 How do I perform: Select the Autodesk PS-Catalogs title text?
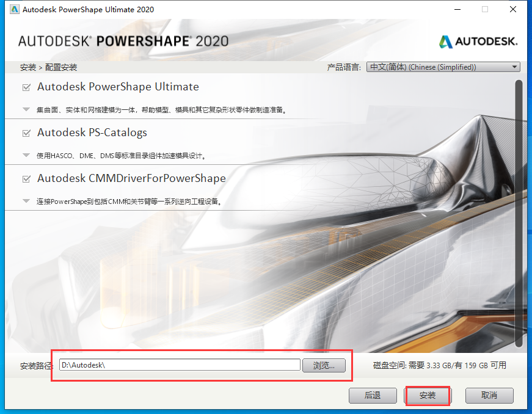tap(92, 133)
